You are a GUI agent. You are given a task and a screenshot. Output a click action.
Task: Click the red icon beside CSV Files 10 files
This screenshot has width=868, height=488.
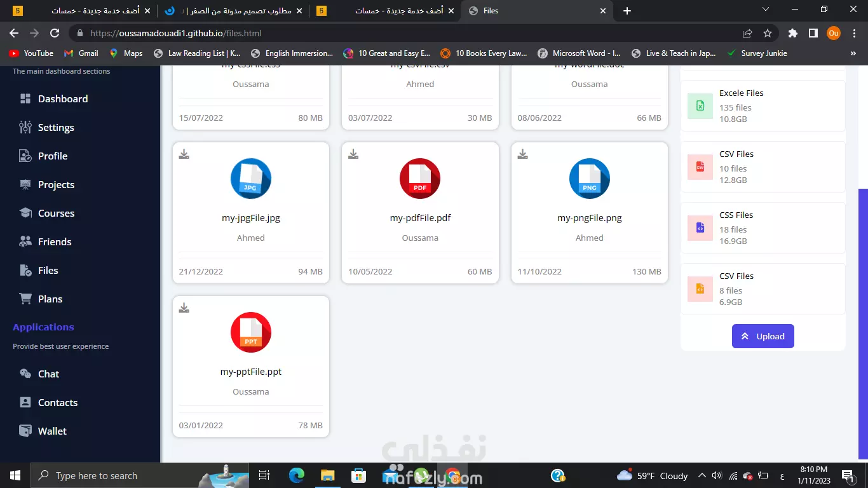(x=700, y=167)
